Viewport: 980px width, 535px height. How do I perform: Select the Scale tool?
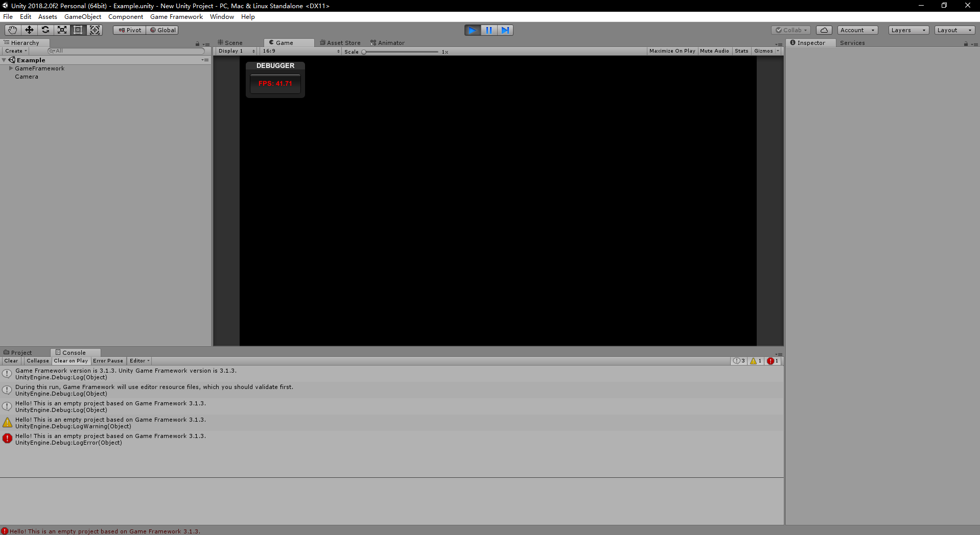62,30
